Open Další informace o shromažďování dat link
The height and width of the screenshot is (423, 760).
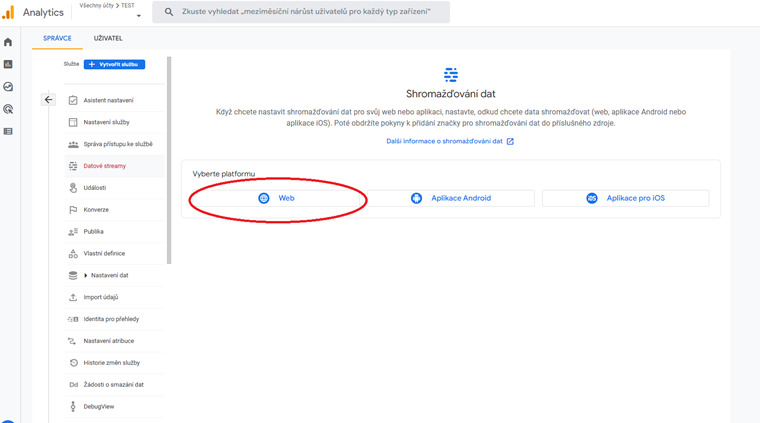[x=450, y=141]
